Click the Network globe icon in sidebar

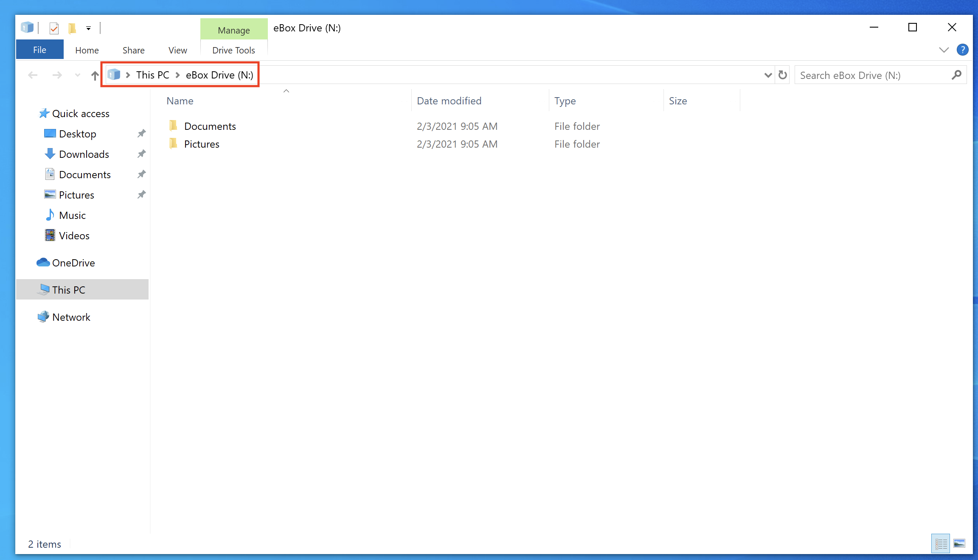[x=43, y=316]
